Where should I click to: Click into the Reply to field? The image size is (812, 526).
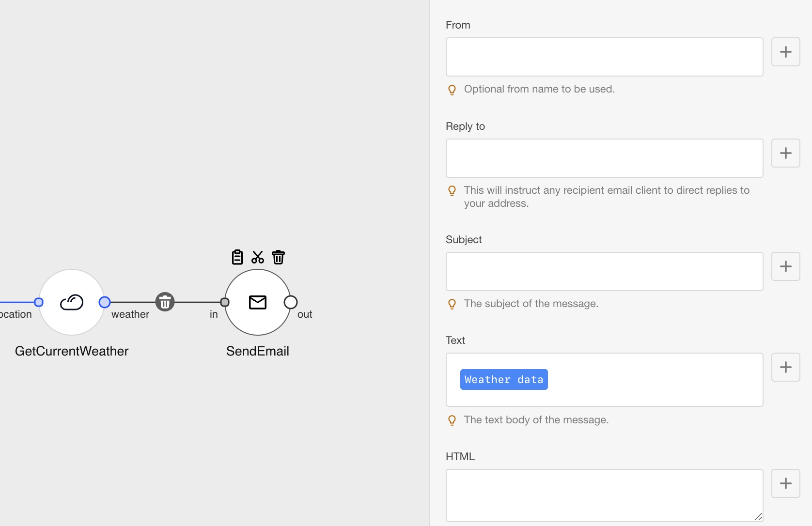[604, 158]
